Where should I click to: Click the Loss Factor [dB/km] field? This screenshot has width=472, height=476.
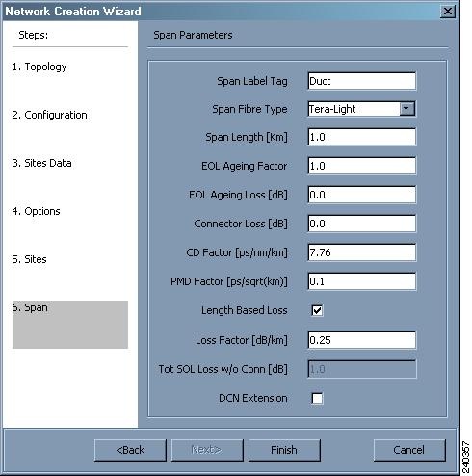click(361, 340)
